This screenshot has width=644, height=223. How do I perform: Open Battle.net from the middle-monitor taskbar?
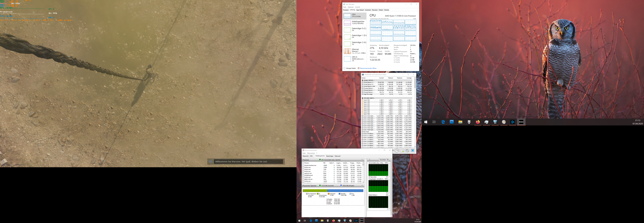(x=356, y=221)
